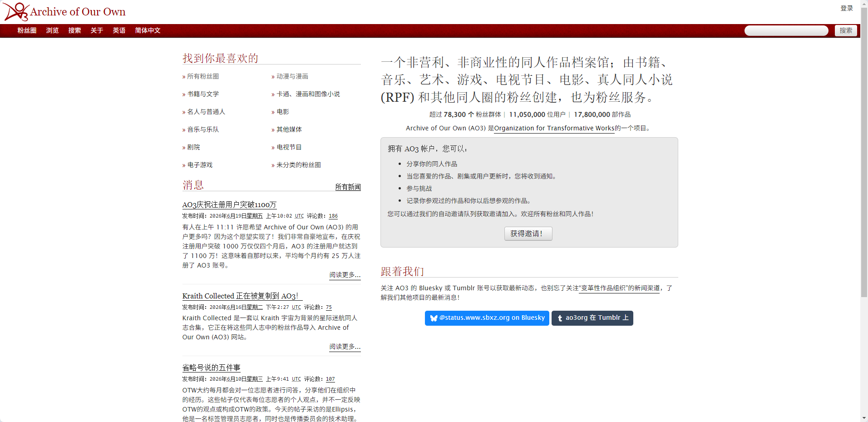This screenshot has height=422, width=868.
Task: Open the 电子游戏 category
Action: point(200,165)
